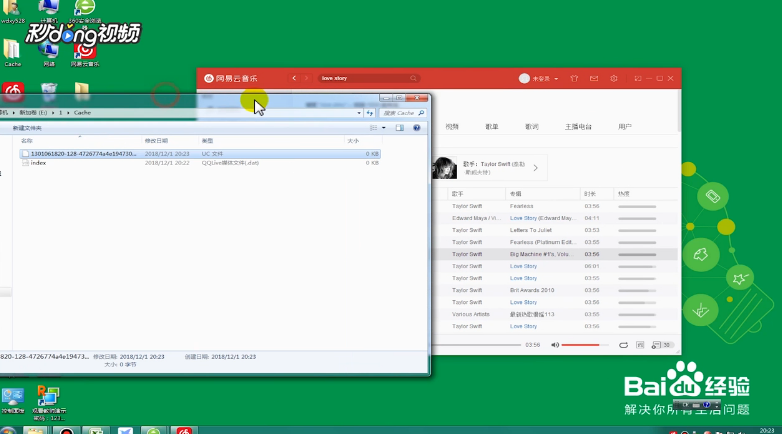Viewport: 782px width, 434px height.
Task: Open the Cache folder desktop icon
Action: coord(12,53)
